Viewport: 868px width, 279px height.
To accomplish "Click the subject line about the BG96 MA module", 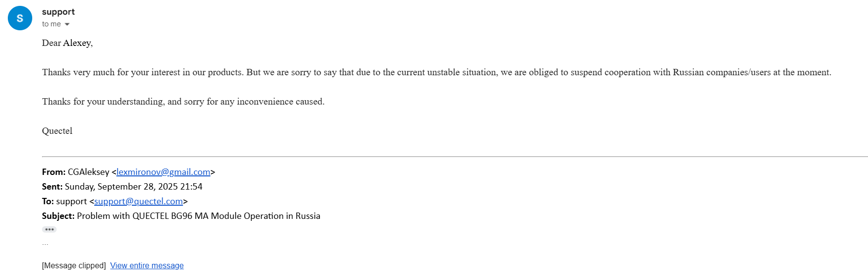I will [198, 216].
